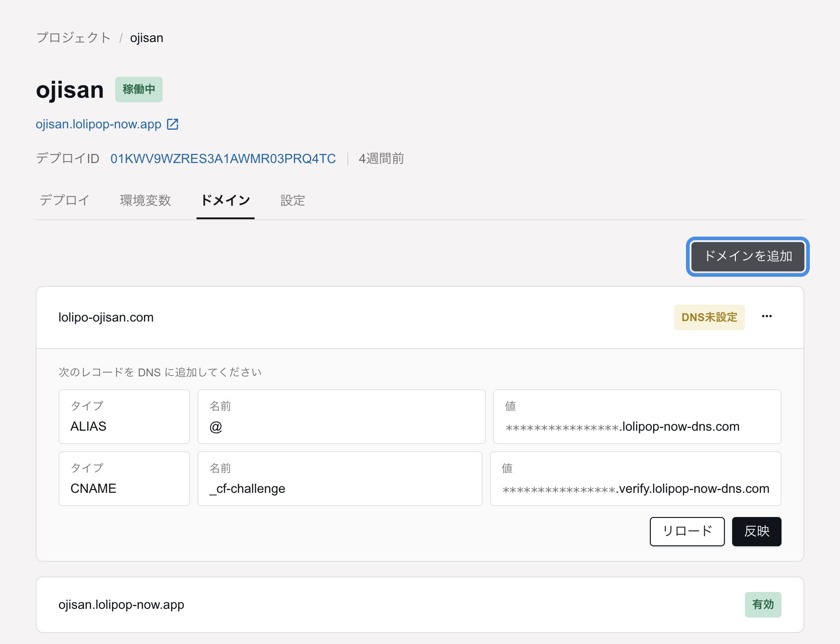
Task: Click the デプロイID label
Action: click(x=68, y=158)
